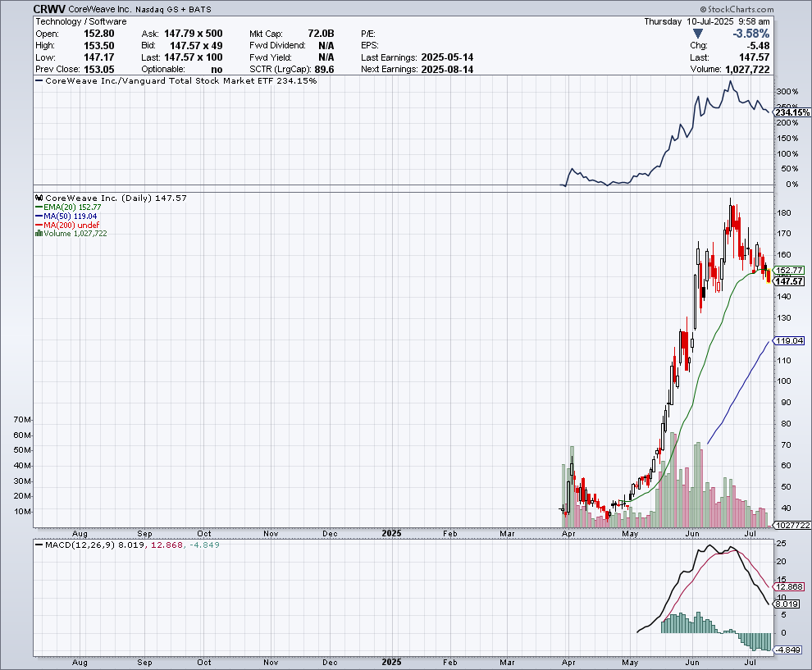This screenshot has height=670, width=812.
Task: Click the StockCharts.com watermark link
Action: coord(737,9)
